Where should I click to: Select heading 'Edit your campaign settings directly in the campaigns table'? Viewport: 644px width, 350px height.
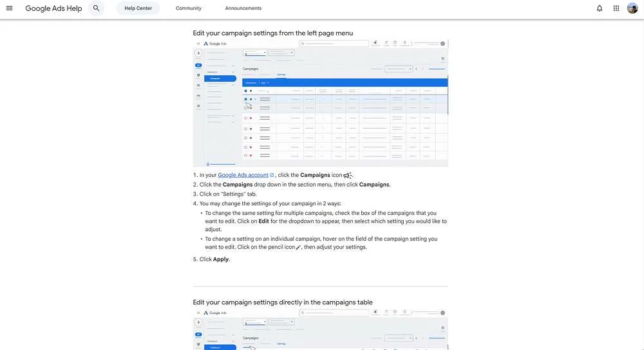click(283, 302)
